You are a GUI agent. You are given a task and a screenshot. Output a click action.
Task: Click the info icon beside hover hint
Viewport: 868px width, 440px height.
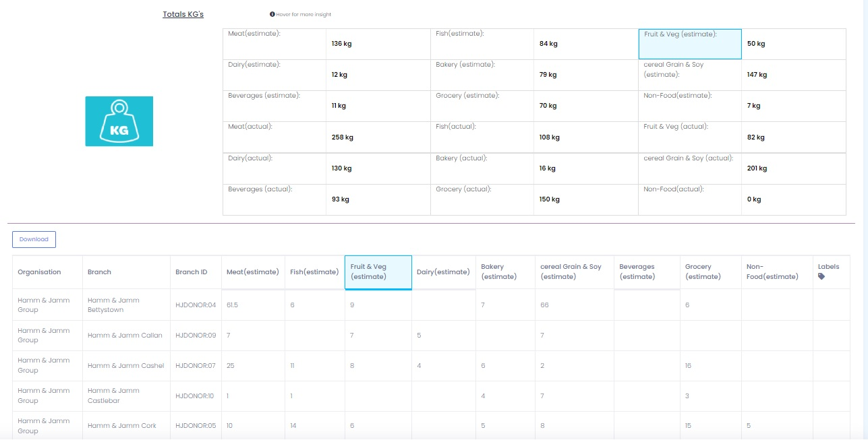tap(272, 14)
